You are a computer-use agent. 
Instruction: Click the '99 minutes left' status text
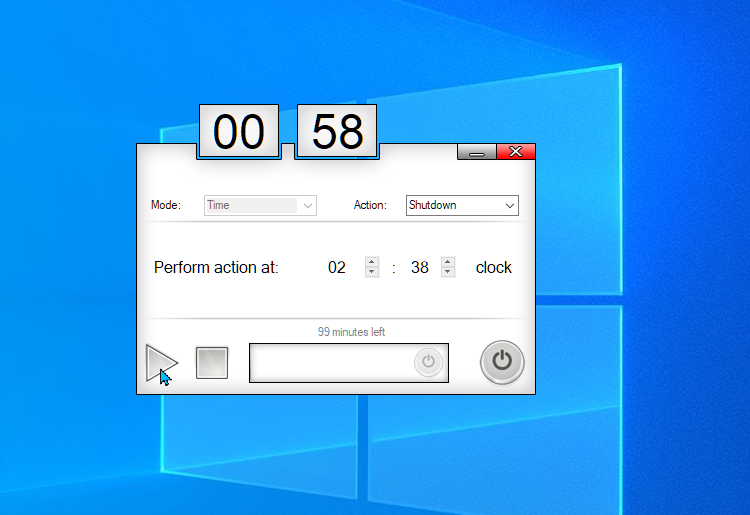coord(351,332)
